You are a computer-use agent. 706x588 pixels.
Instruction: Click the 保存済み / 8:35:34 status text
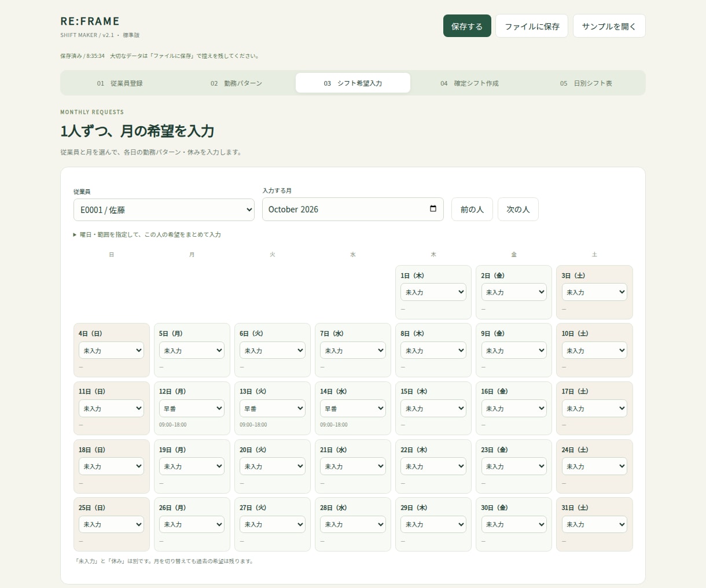82,56
